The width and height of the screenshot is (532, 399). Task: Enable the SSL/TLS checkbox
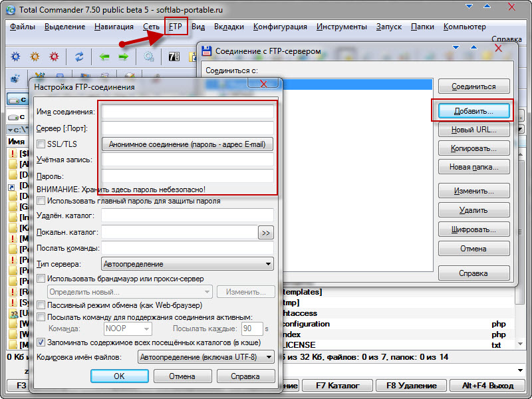(41, 144)
